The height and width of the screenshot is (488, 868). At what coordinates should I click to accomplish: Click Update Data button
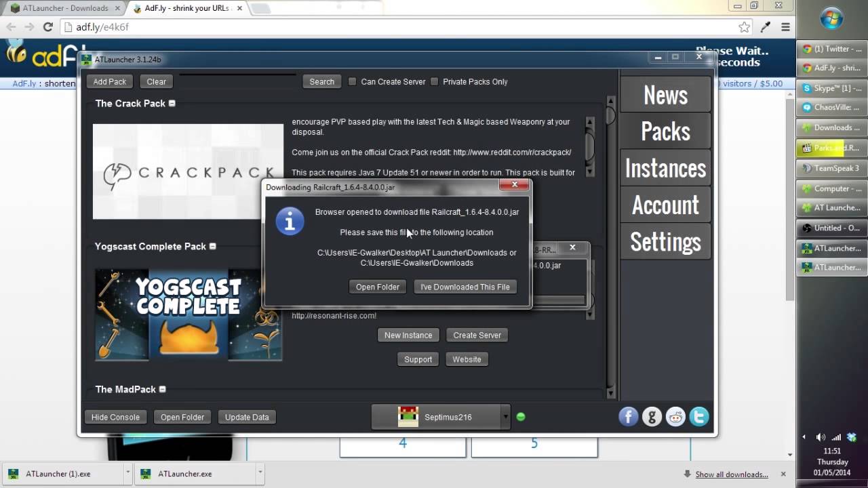pos(247,417)
